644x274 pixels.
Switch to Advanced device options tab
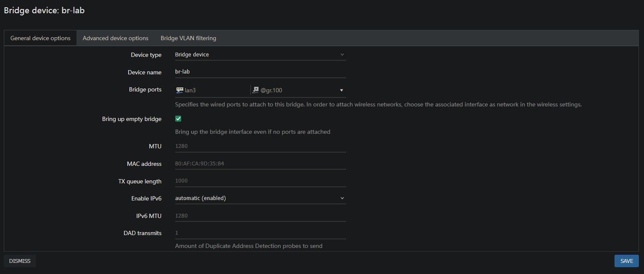pos(115,38)
